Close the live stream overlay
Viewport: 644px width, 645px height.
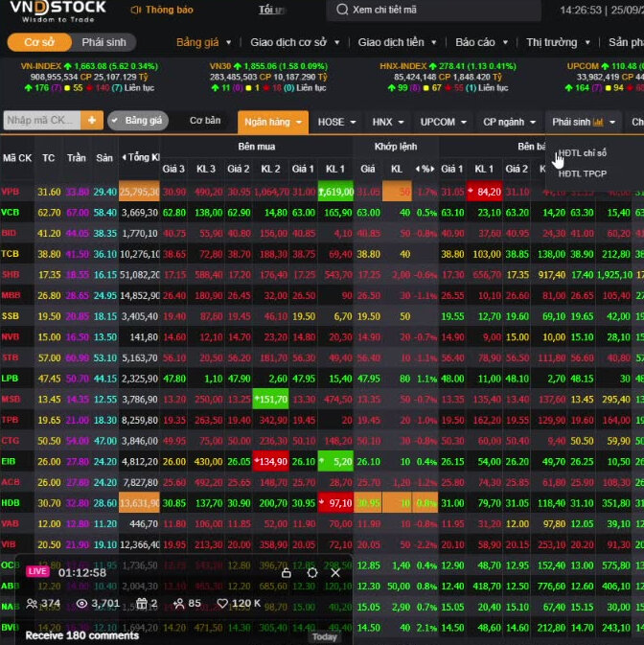tap(335, 572)
